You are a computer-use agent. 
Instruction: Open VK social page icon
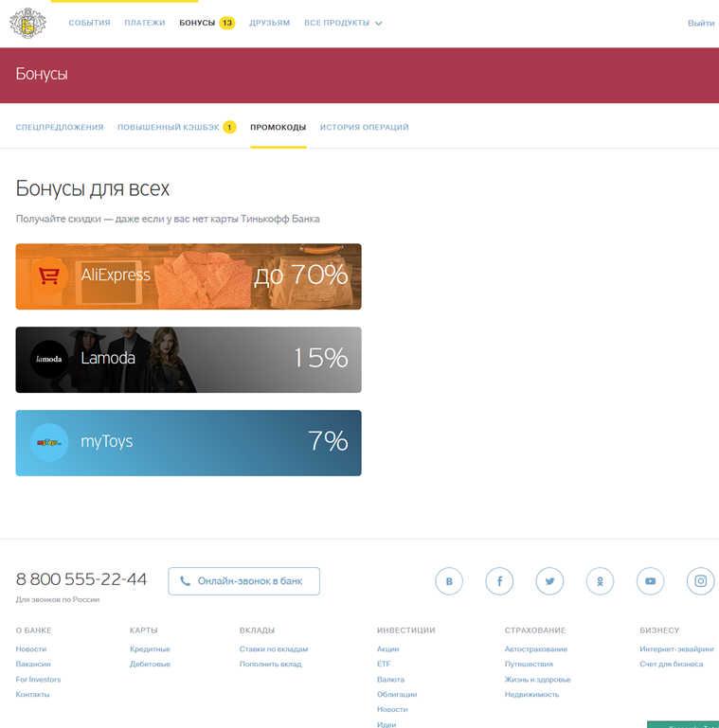(x=449, y=581)
